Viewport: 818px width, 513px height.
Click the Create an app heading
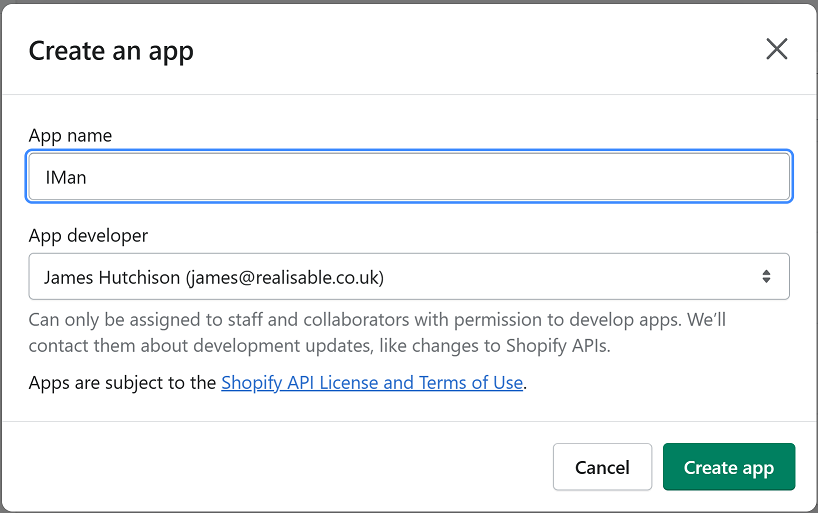pos(111,51)
